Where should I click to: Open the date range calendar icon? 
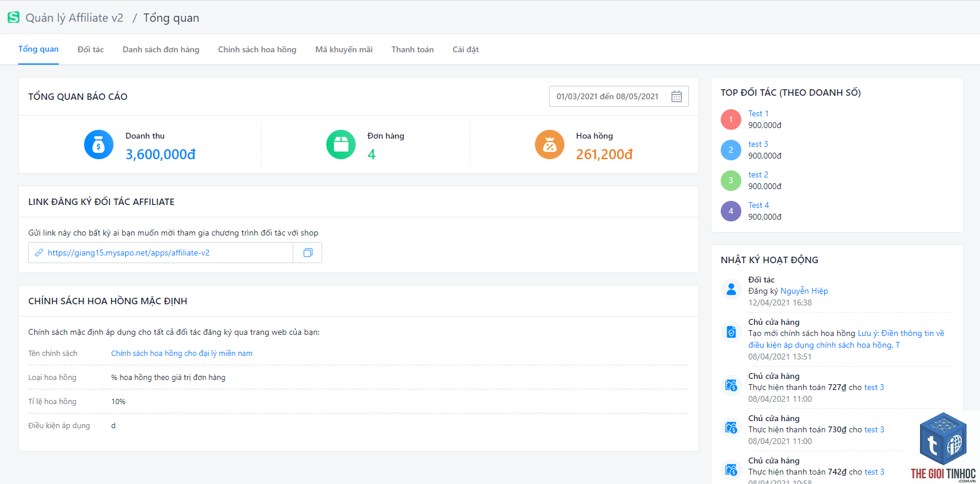tap(677, 96)
